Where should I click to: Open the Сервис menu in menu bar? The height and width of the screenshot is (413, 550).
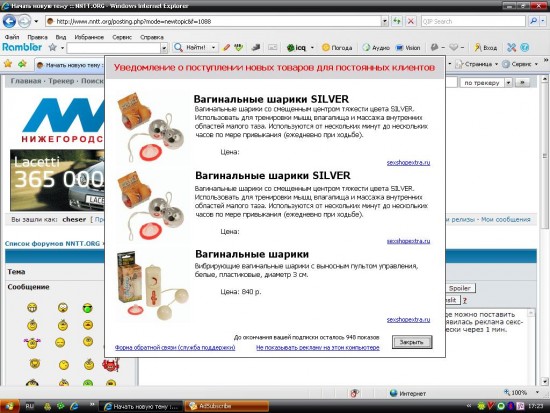point(122,37)
